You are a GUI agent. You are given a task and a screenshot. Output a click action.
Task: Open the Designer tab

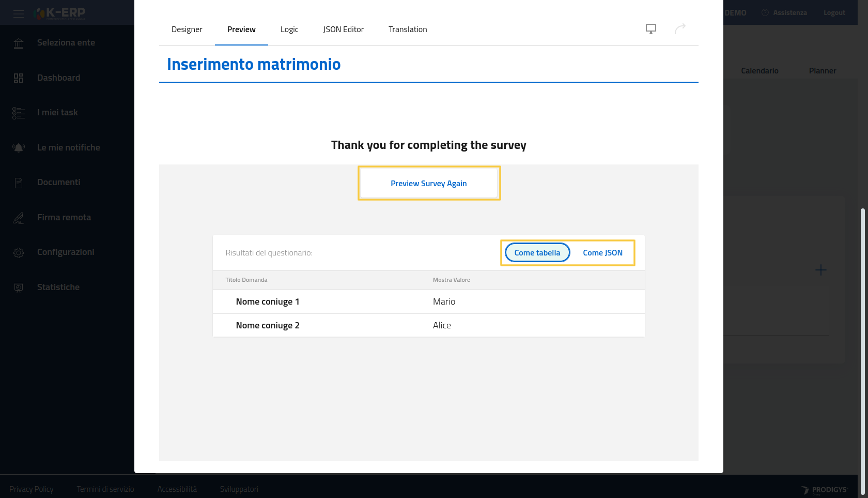[x=187, y=29]
